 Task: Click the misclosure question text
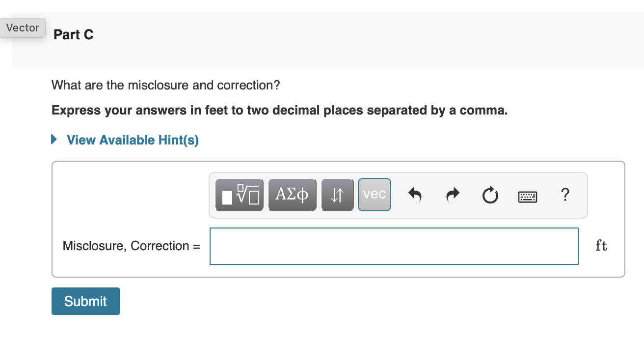(165, 85)
